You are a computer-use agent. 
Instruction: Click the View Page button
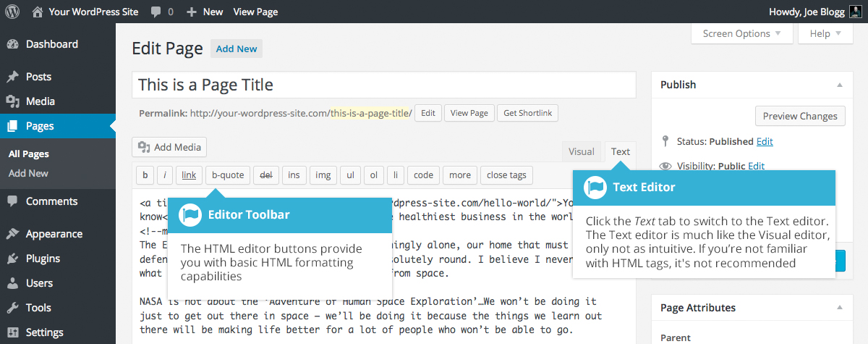point(469,113)
